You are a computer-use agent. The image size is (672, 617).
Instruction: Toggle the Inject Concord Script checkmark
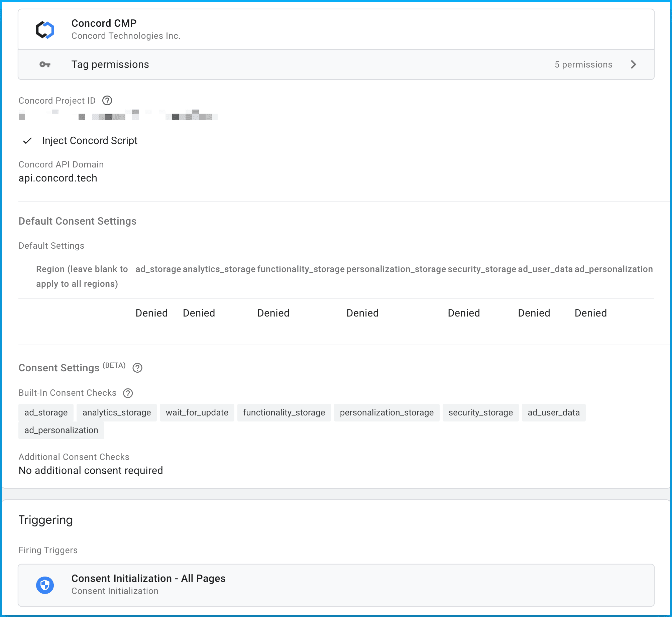click(x=27, y=141)
